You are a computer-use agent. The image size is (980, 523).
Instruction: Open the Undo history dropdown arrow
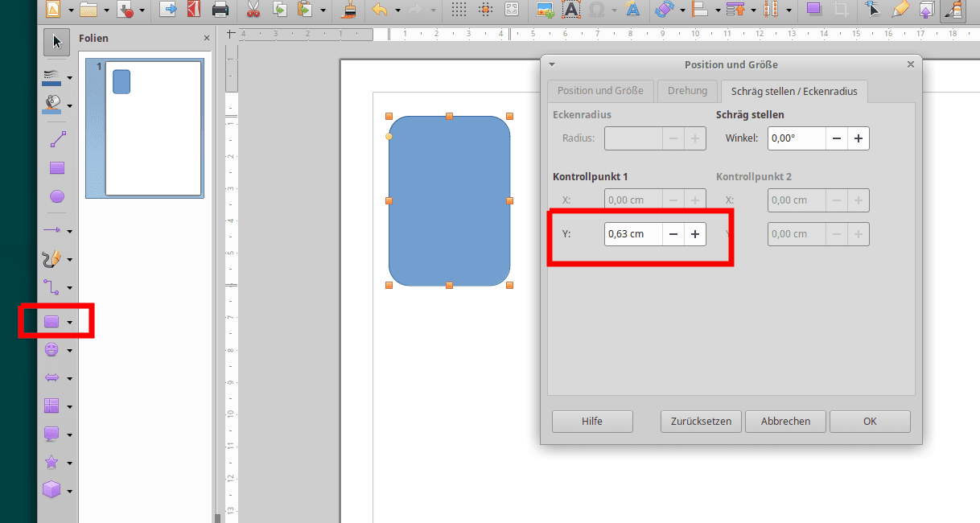click(x=398, y=10)
